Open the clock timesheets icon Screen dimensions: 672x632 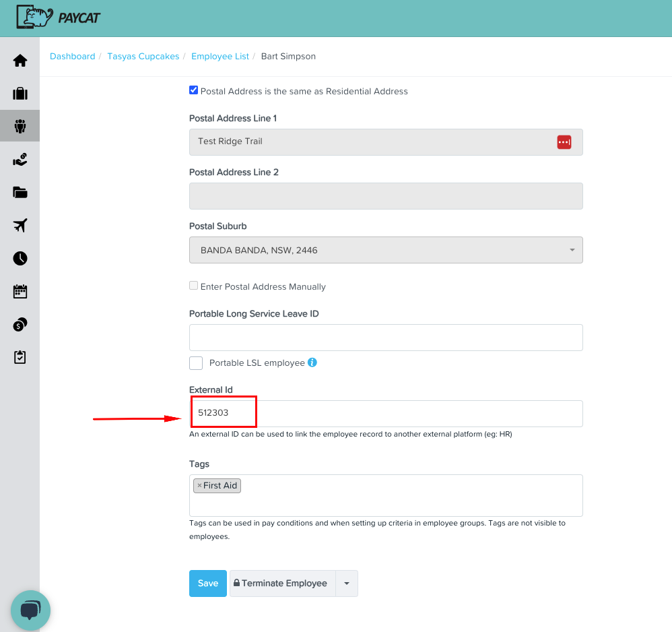click(20, 258)
